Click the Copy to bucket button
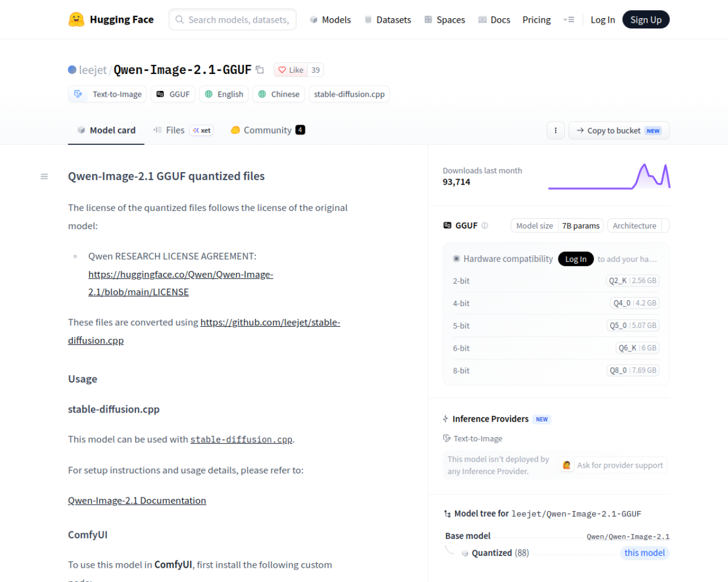Screen dimensions: 728x582 point(619,131)
